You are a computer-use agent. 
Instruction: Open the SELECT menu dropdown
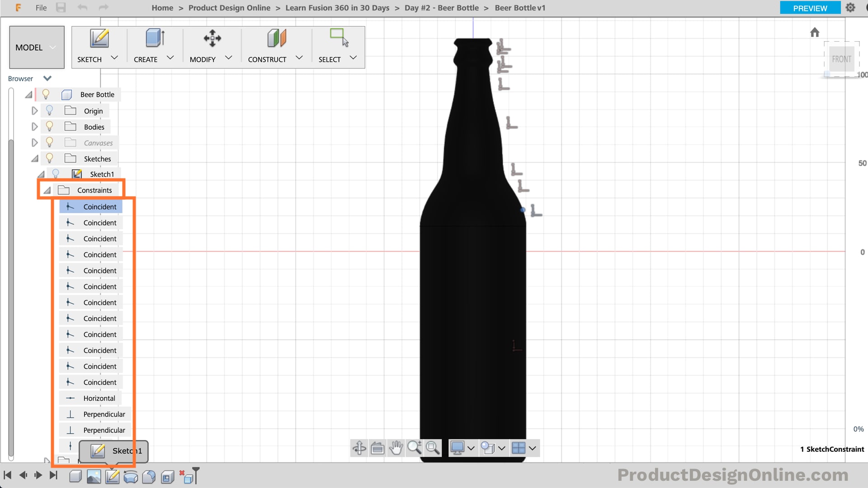coord(354,58)
